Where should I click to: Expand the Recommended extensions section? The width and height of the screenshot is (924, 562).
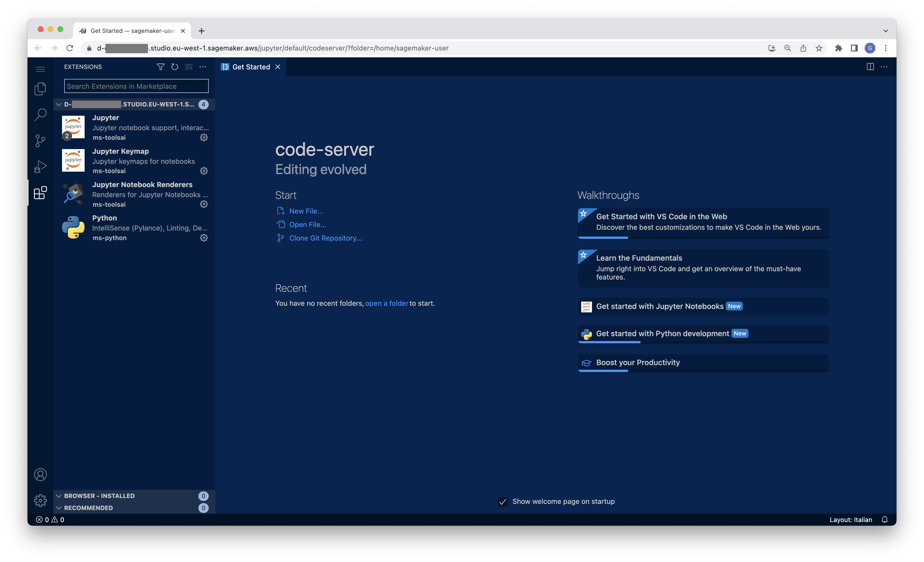coord(88,508)
